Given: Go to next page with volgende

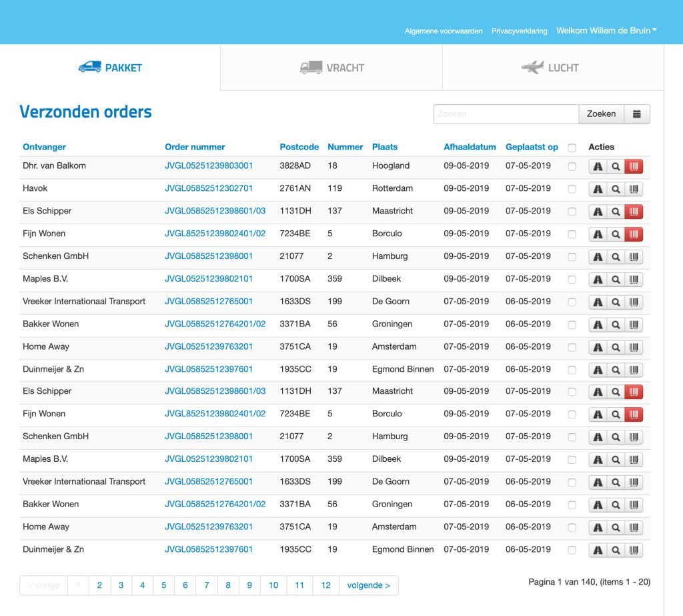Looking at the screenshot, I should coord(369,585).
